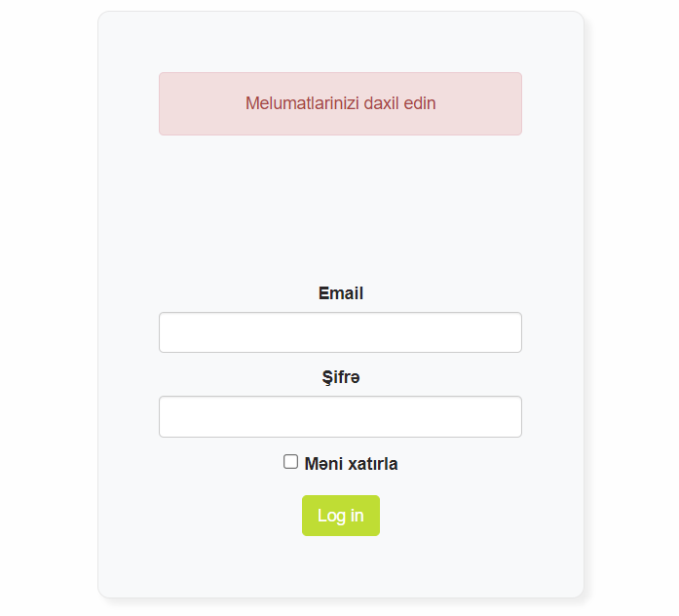Select the alert message text
The height and width of the screenshot is (616, 679).
[340, 103]
